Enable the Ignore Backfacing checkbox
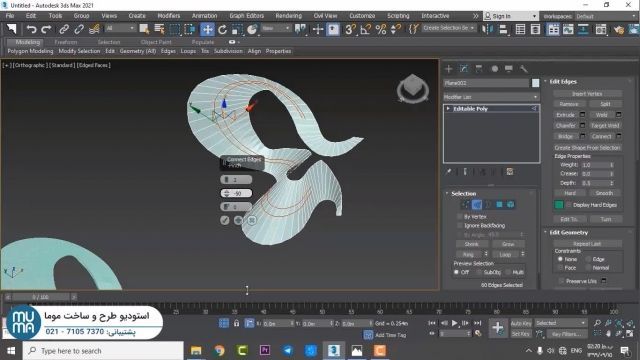Image resolution: width=640 pixels, height=360 pixels. [x=460, y=225]
